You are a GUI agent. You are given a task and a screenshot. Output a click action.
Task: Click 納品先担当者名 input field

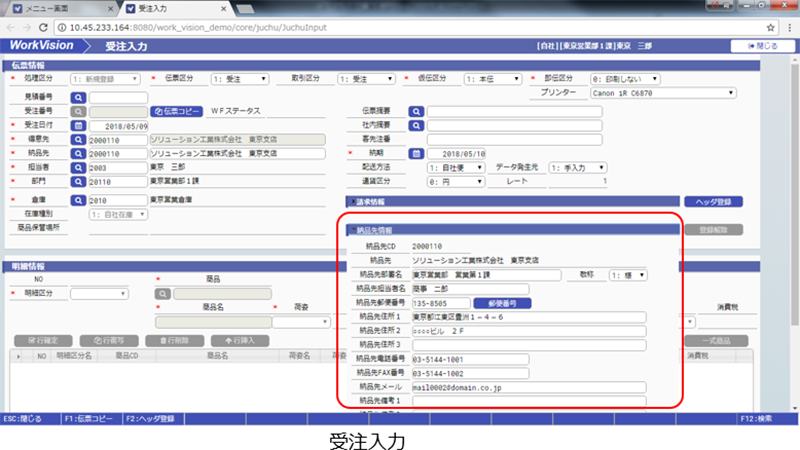pos(470,289)
